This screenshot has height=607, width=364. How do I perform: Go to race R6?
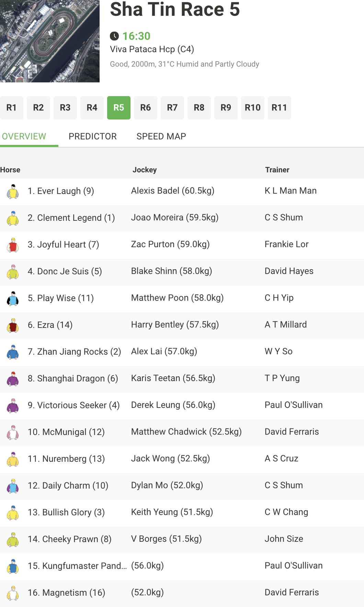[146, 108]
